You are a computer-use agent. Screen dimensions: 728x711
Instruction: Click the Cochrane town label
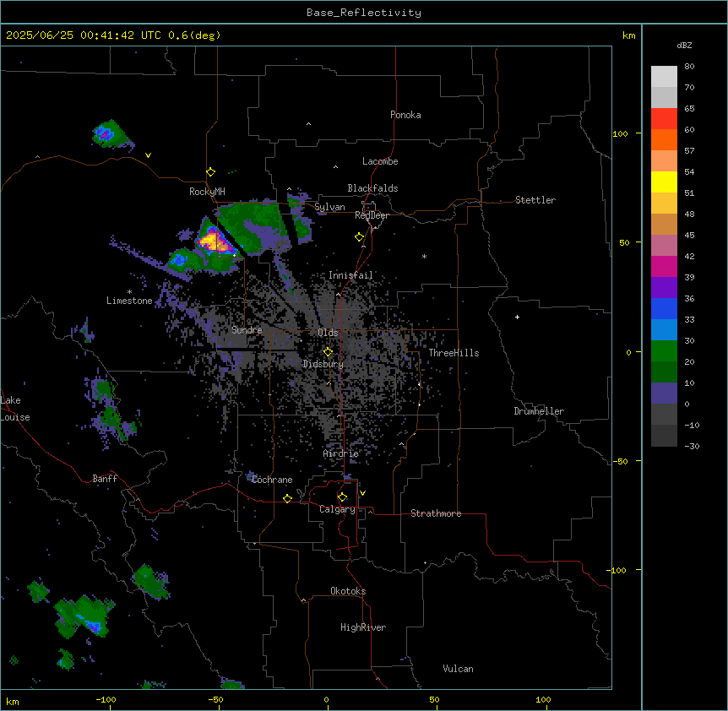pyautogui.click(x=272, y=480)
